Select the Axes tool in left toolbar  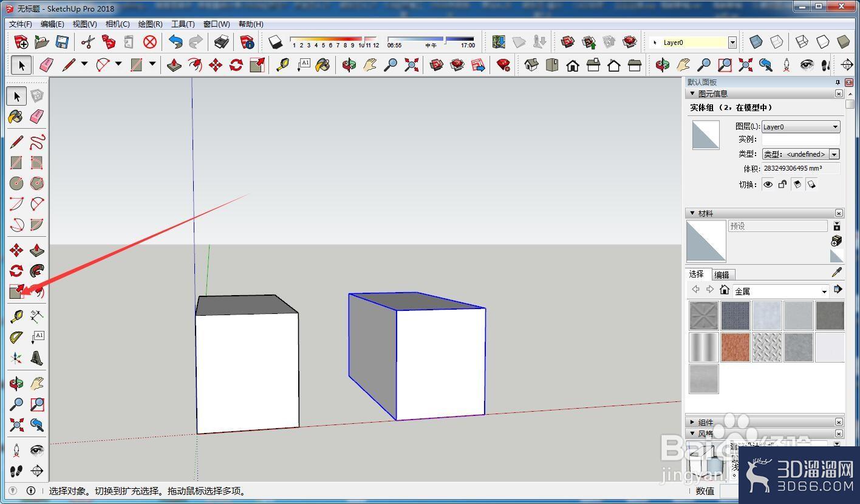pos(16,358)
